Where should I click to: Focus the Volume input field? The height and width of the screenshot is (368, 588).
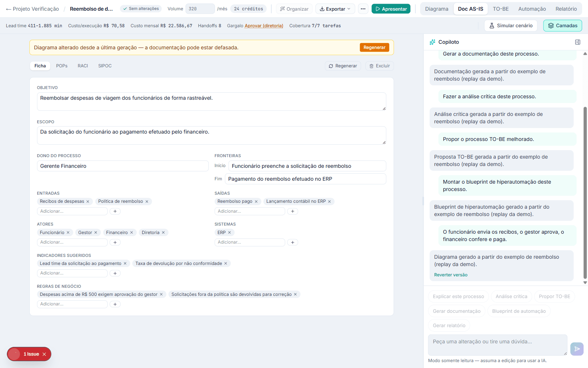[x=200, y=9]
